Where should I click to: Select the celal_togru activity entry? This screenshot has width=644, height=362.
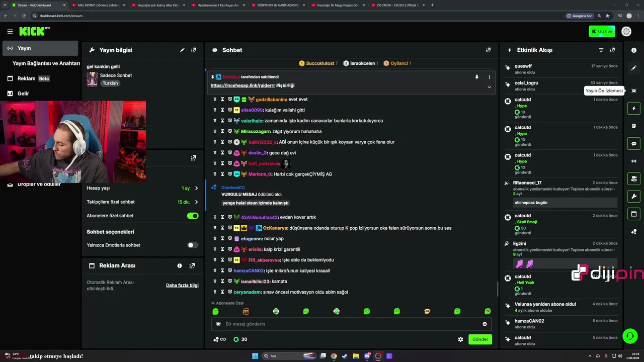pyautogui.click(x=561, y=85)
